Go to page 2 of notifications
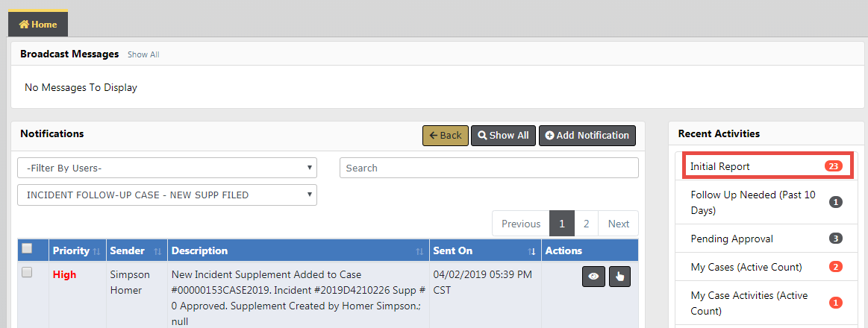The width and height of the screenshot is (868, 328). coord(586,224)
